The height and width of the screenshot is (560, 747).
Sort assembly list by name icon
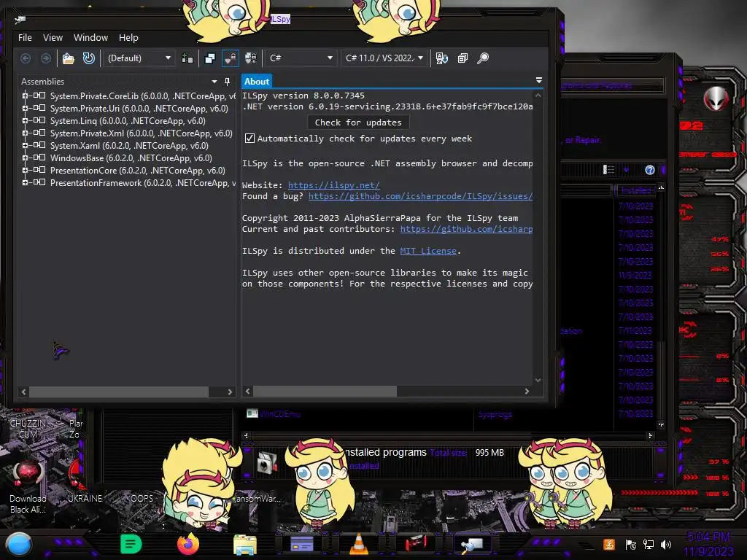coord(441,58)
